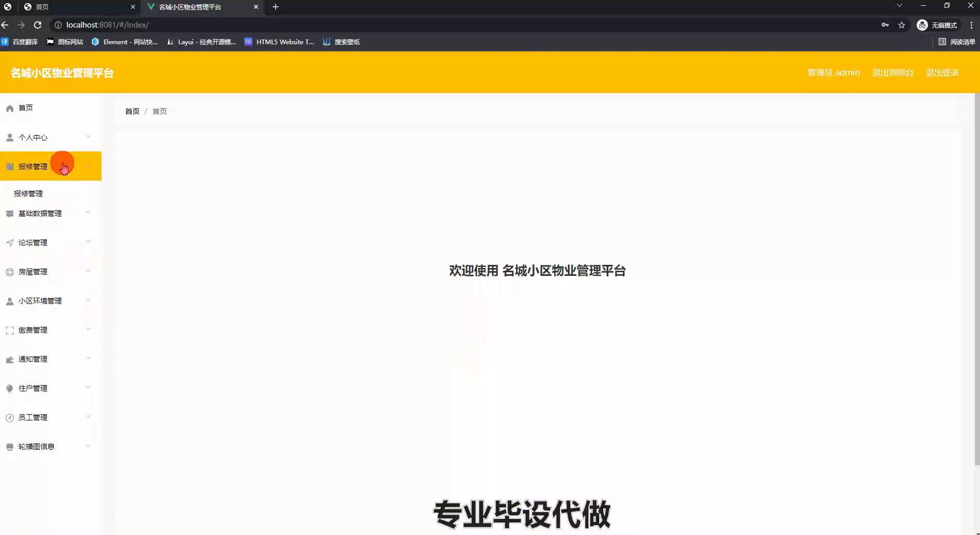Click the speech bubble icon beside 基础数据管理
Viewport: 980px width, 535px height.
point(9,213)
